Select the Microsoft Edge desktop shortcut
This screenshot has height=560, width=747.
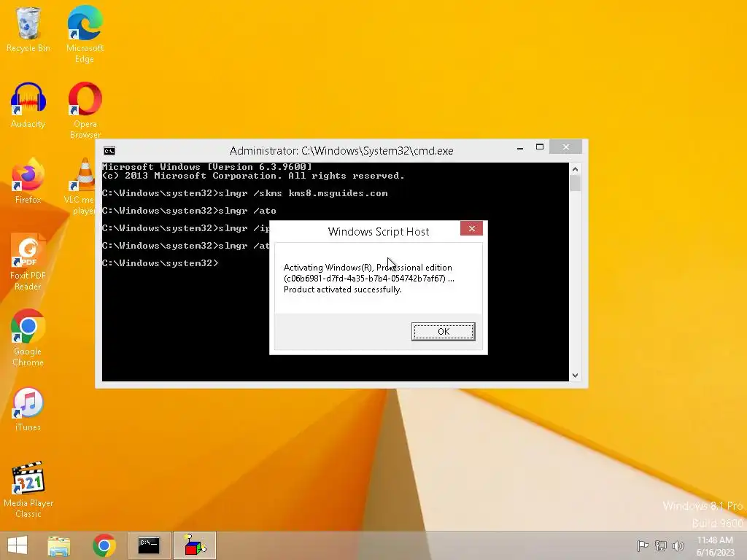click(85, 34)
